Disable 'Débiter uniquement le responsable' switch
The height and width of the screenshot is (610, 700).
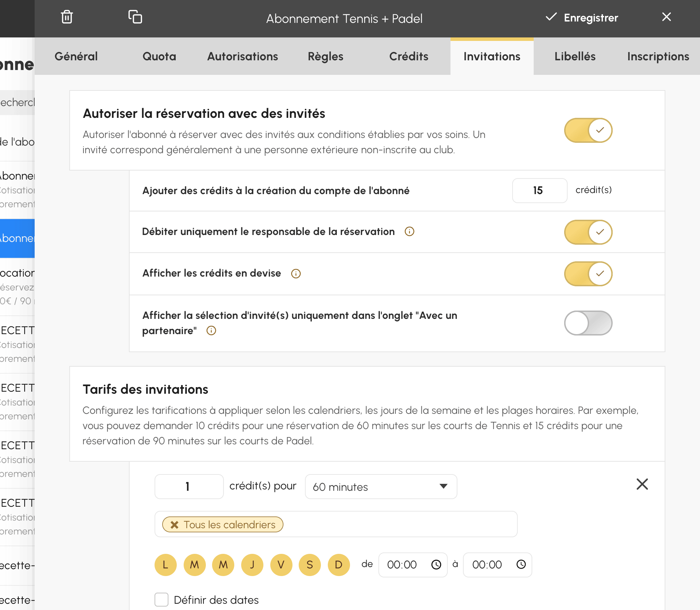click(x=588, y=232)
